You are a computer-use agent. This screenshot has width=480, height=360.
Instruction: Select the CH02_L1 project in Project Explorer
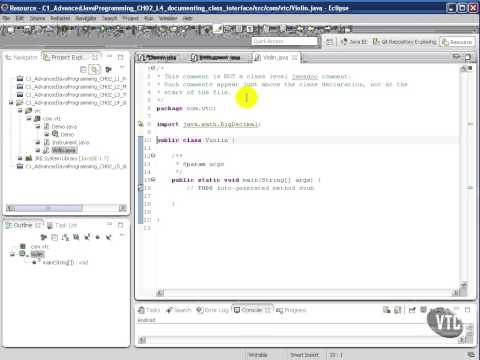tap(72, 79)
